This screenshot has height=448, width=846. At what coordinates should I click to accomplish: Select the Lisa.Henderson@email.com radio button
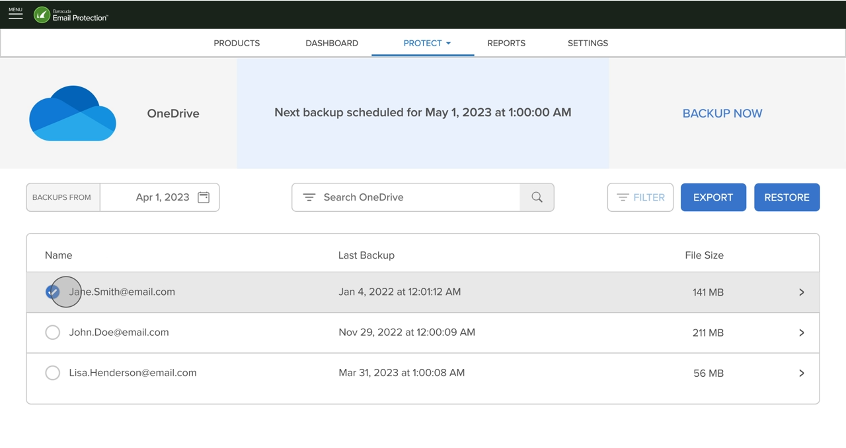coord(53,373)
